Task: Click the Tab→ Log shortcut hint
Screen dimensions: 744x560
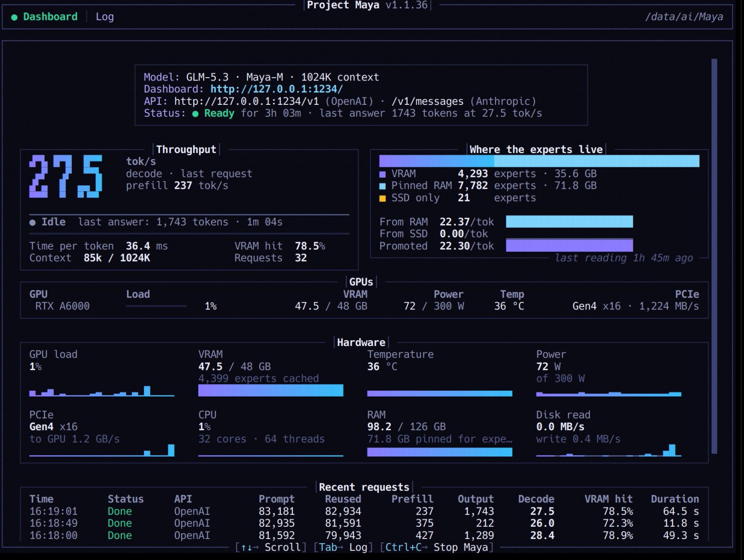Action: (x=343, y=548)
